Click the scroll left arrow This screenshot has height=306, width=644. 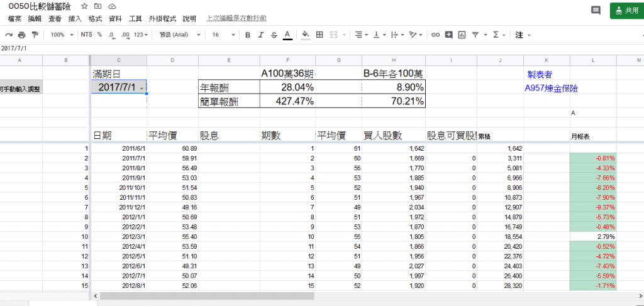click(x=95, y=295)
